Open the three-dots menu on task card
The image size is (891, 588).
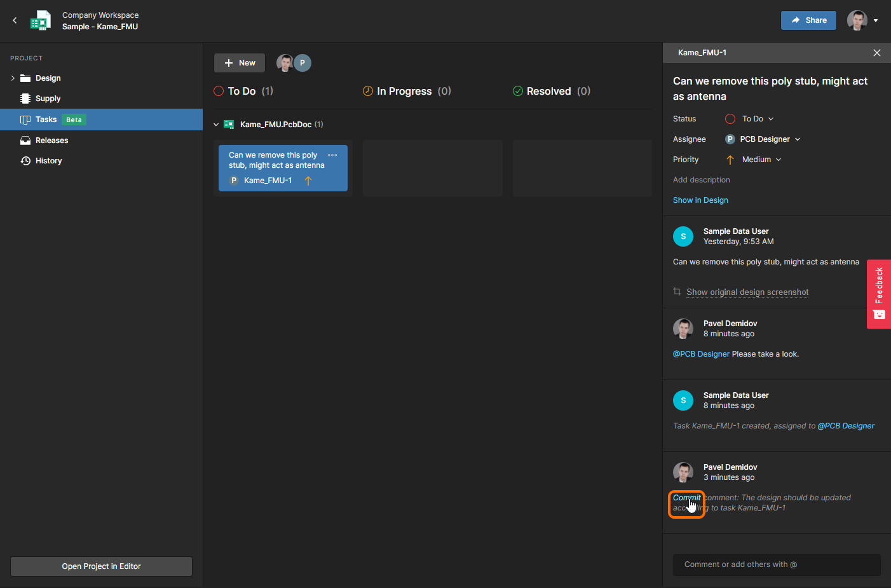332,155
